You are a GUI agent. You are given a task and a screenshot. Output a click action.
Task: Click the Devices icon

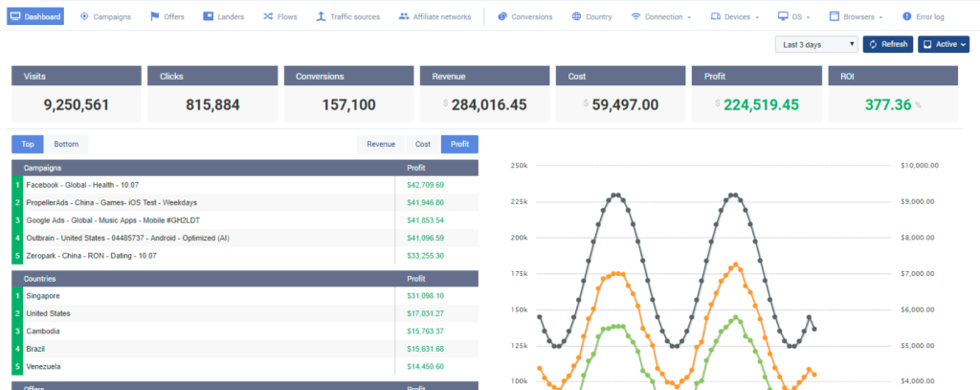[716, 16]
